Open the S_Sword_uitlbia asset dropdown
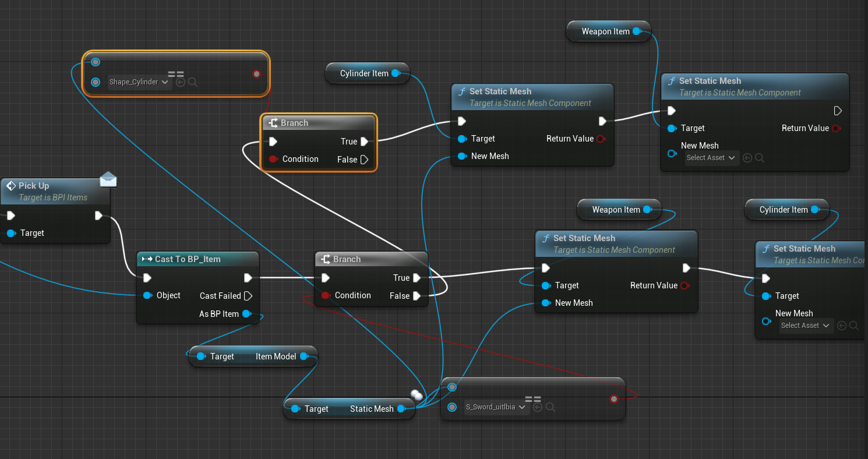Screen dimensions: 868x459 pos(496,407)
